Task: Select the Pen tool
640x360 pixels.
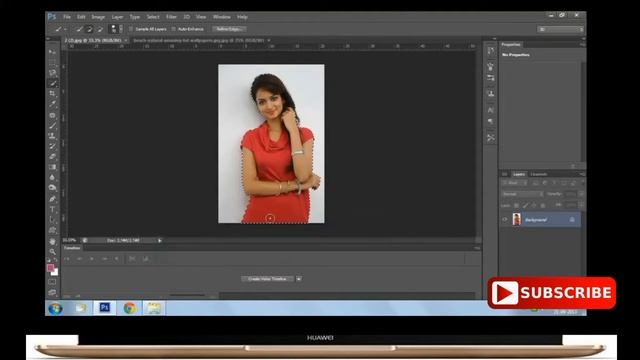Action: [x=52, y=199]
